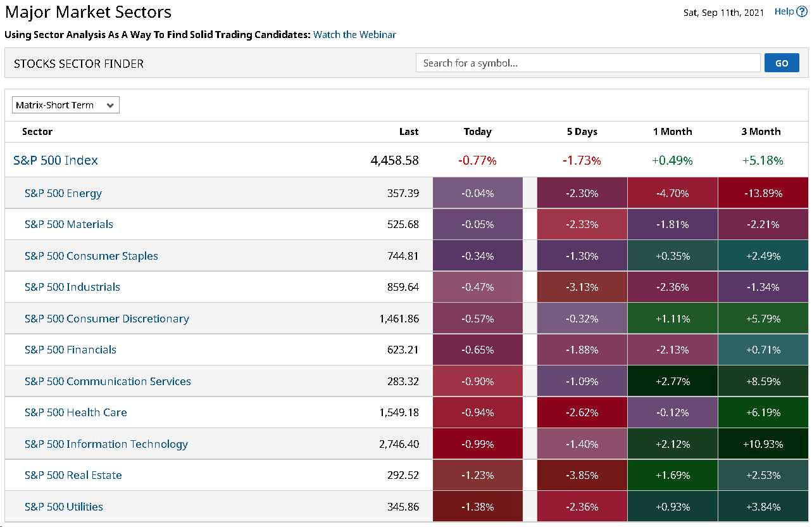Click the GO search button
Image resolution: width=812 pixels, height=527 pixels.
pyautogui.click(x=782, y=63)
